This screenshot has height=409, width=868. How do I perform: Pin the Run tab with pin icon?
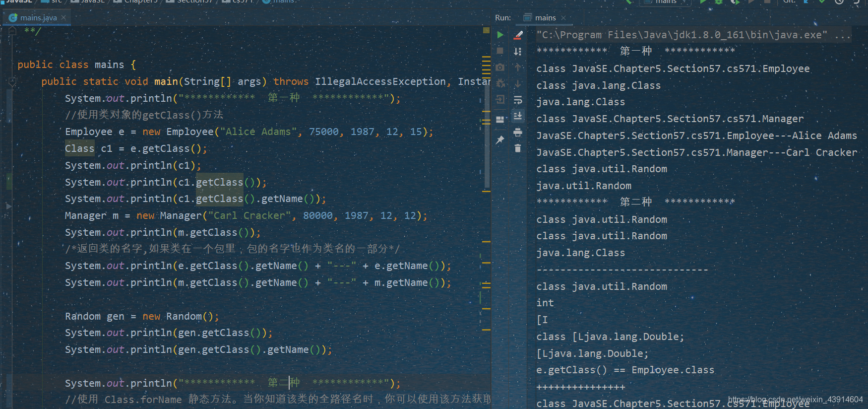click(x=500, y=140)
